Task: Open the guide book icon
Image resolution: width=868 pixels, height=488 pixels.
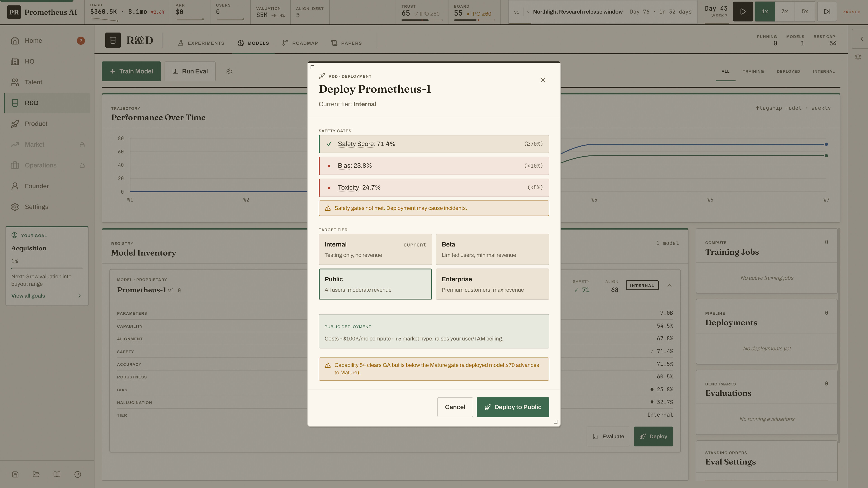Action: [x=57, y=474]
